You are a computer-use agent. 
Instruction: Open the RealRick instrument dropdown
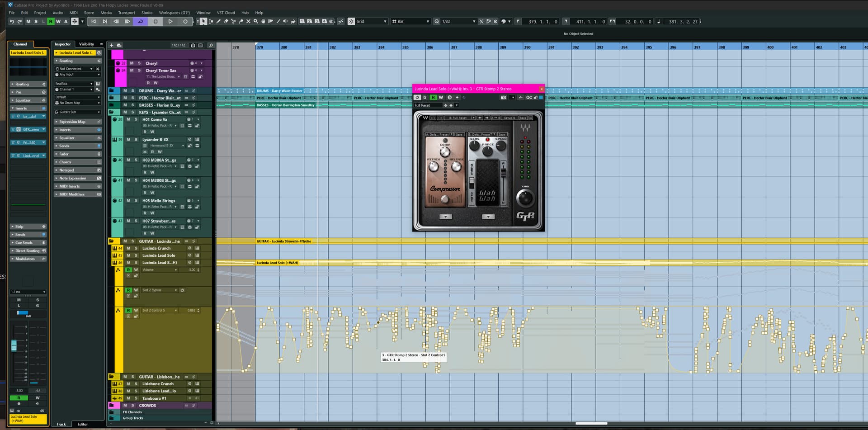click(x=74, y=84)
